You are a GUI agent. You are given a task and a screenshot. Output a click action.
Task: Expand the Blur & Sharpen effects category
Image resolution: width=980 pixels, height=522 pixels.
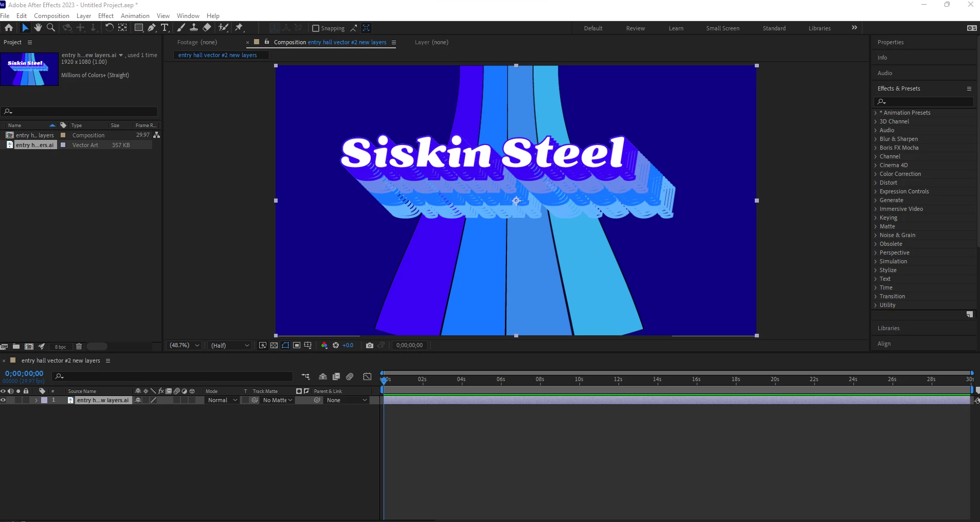876,139
